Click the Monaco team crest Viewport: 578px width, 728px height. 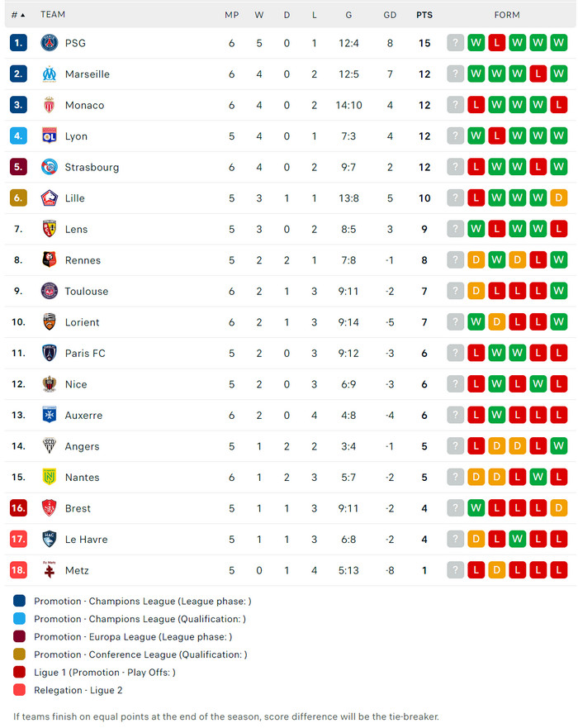[50, 105]
